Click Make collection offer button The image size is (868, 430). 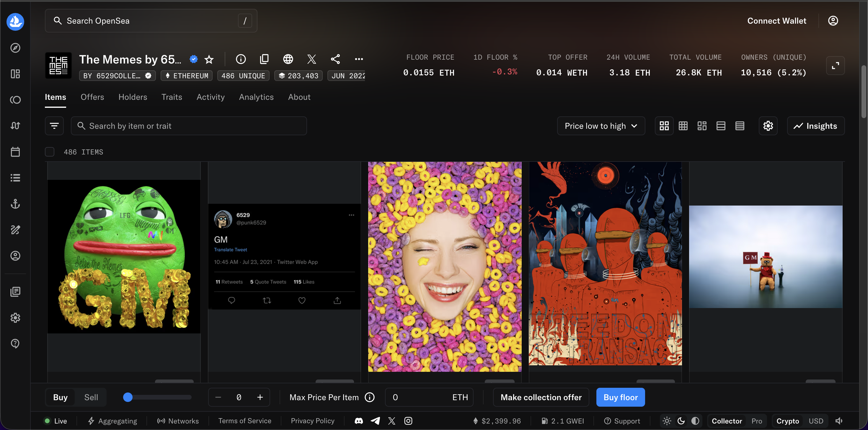tap(541, 397)
